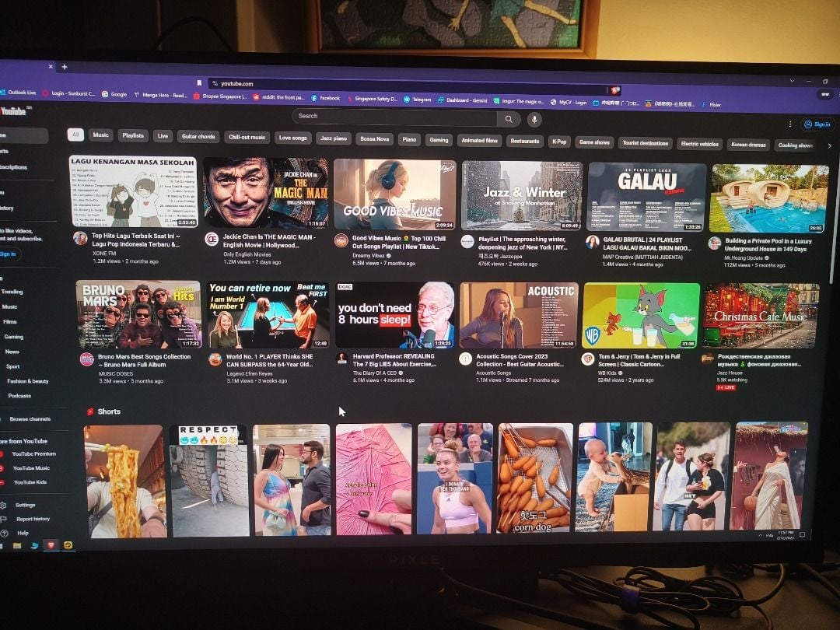The width and height of the screenshot is (840, 630).
Task: Open YouTube Music sidebar link
Action: click(30, 468)
